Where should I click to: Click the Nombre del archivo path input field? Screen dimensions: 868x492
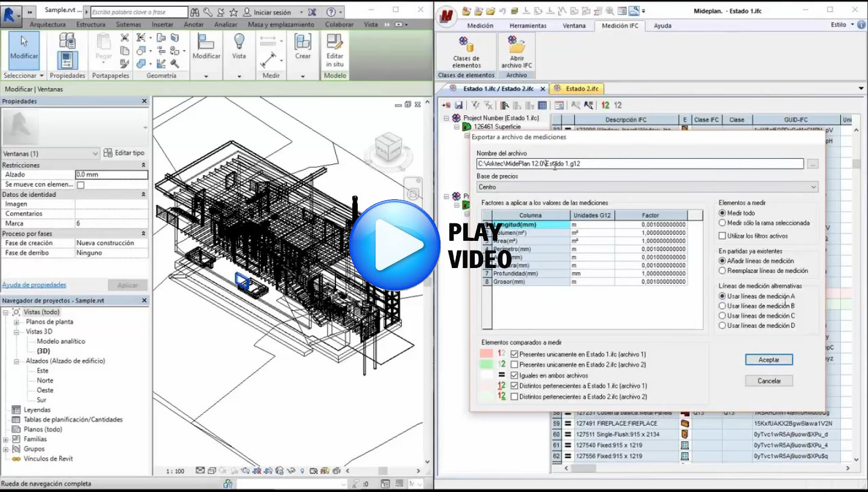pyautogui.click(x=640, y=164)
